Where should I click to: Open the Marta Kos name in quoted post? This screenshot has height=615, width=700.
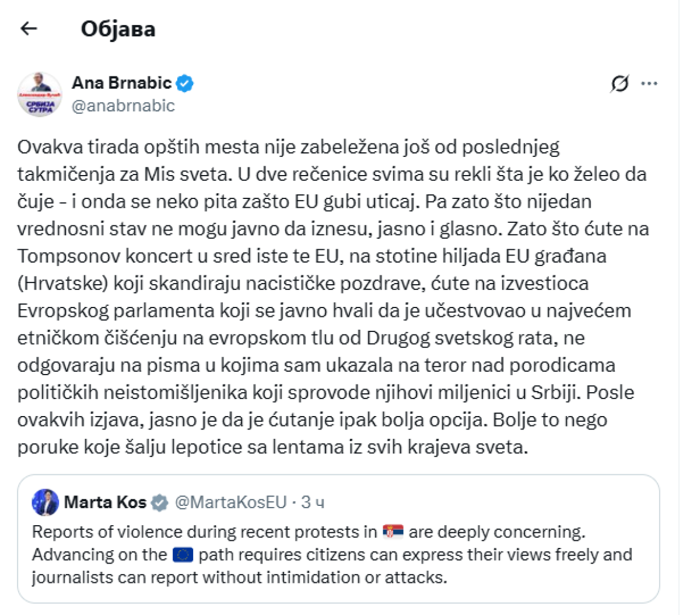(x=105, y=502)
